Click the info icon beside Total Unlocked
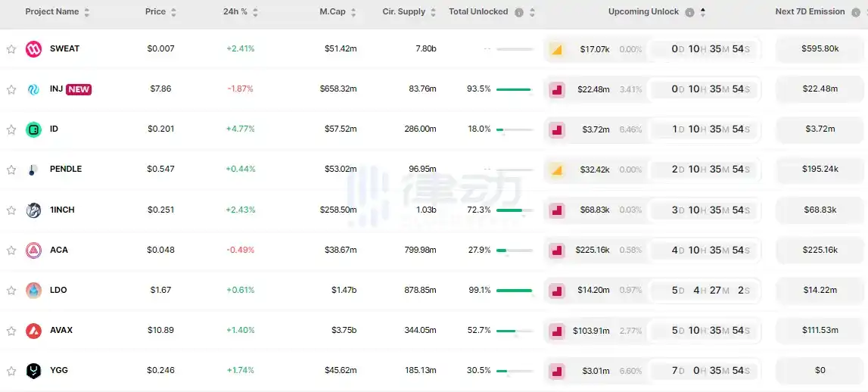868x392 pixels. tap(518, 13)
